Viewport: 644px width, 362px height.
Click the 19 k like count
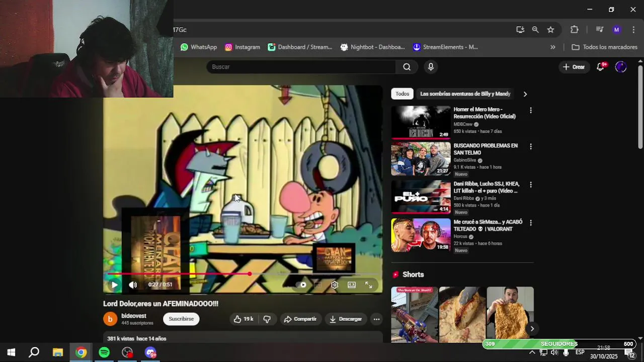[x=248, y=319]
